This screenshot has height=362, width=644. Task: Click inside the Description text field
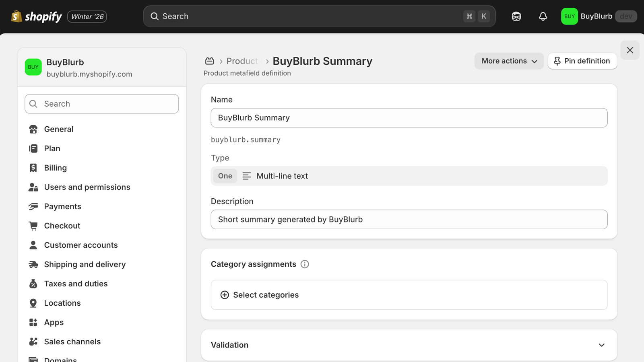409,220
